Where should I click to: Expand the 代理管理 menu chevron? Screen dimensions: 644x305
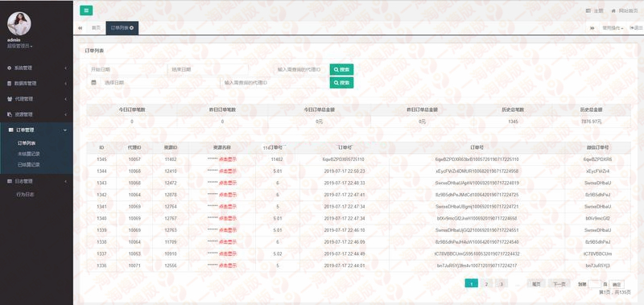click(66, 99)
